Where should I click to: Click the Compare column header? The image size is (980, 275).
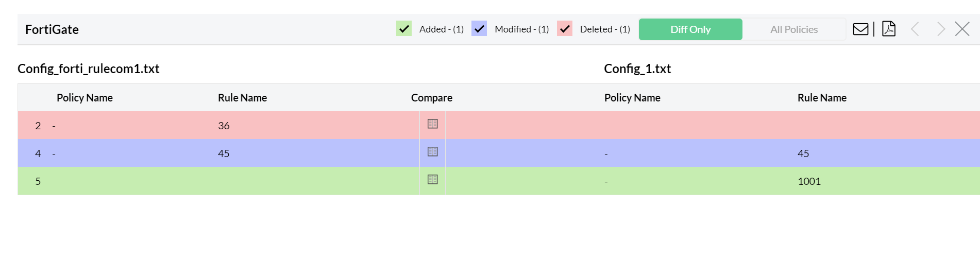(432, 98)
